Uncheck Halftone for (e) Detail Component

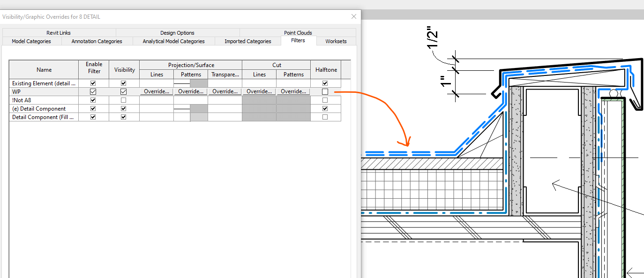[325, 108]
